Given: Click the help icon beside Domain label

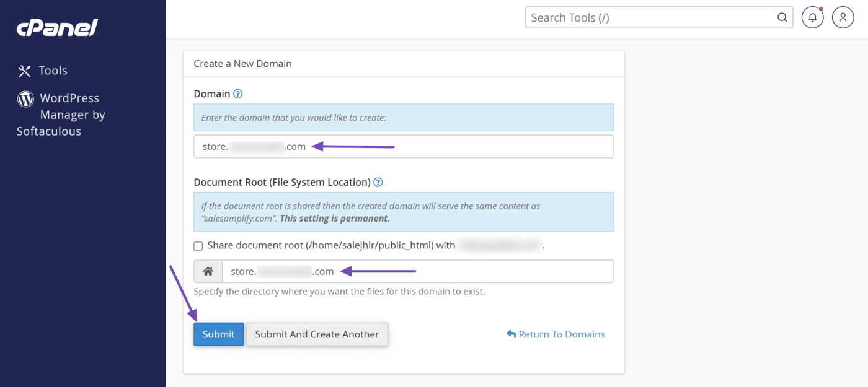Looking at the screenshot, I should pos(237,94).
